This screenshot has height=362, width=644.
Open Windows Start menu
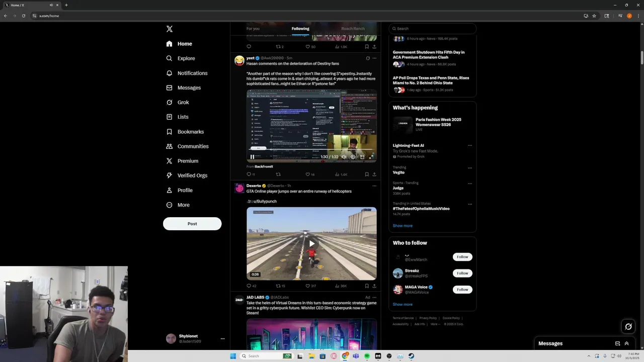point(233,356)
